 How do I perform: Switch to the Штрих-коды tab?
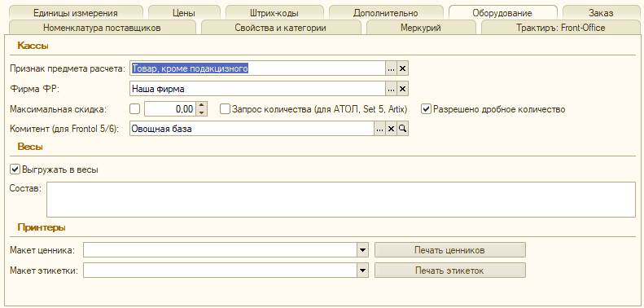click(x=274, y=13)
